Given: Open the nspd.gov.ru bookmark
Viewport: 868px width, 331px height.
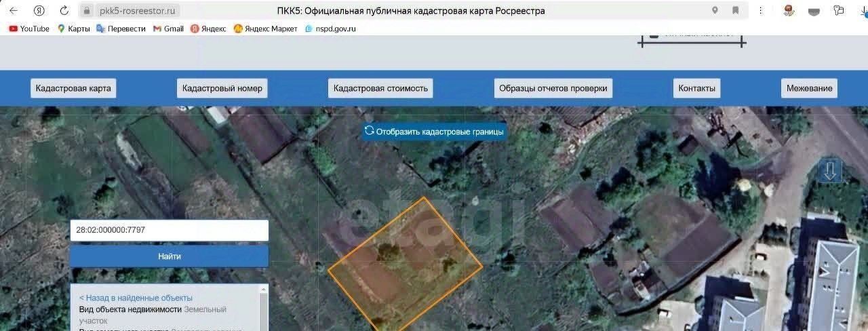Looking at the screenshot, I should [x=330, y=28].
